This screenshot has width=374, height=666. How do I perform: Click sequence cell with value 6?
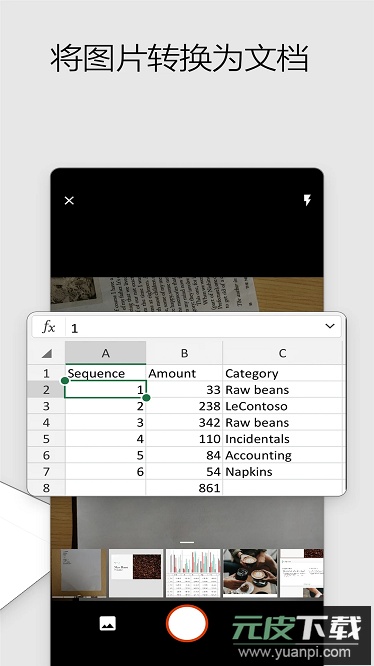(106, 471)
